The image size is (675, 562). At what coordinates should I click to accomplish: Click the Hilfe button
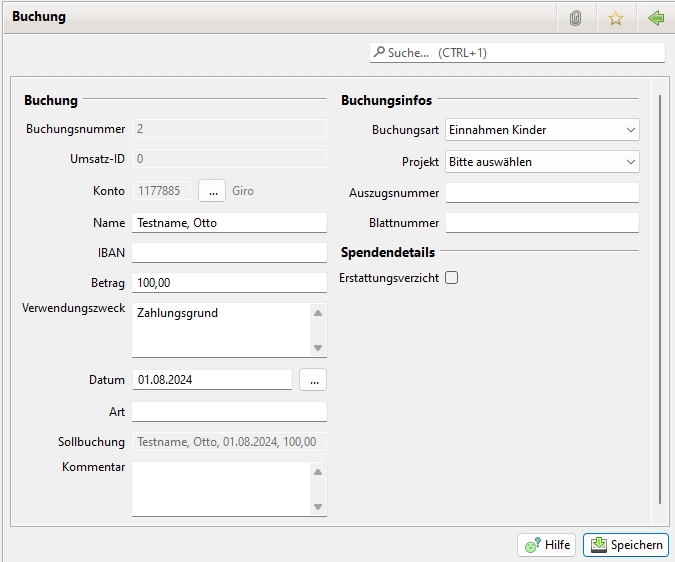click(x=546, y=545)
